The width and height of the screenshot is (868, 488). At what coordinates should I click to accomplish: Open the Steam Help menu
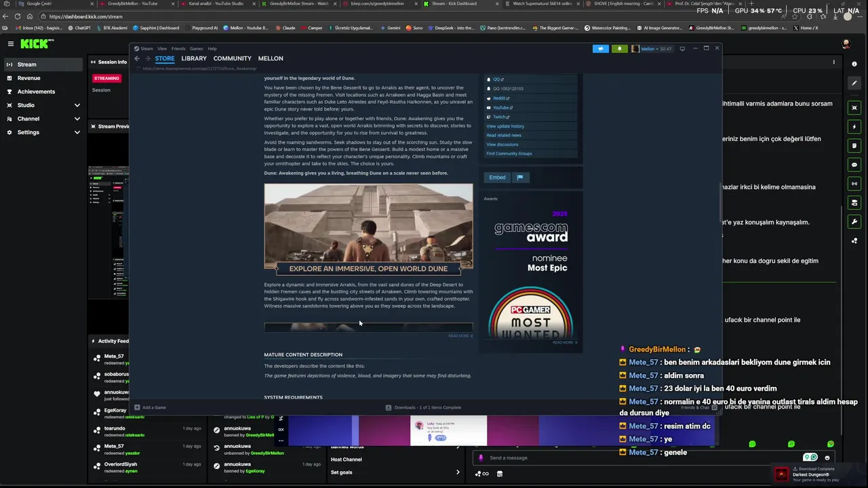(x=212, y=49)
